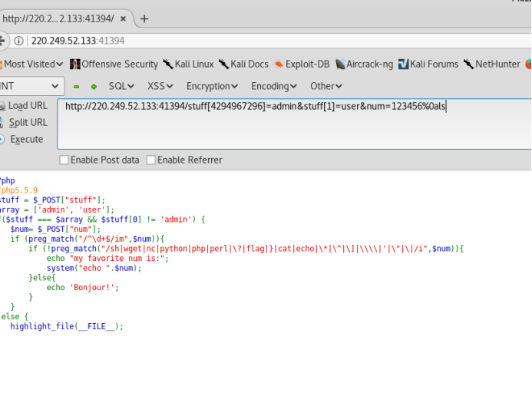Open the Exploit-DB bookmark

coord(302,64)
